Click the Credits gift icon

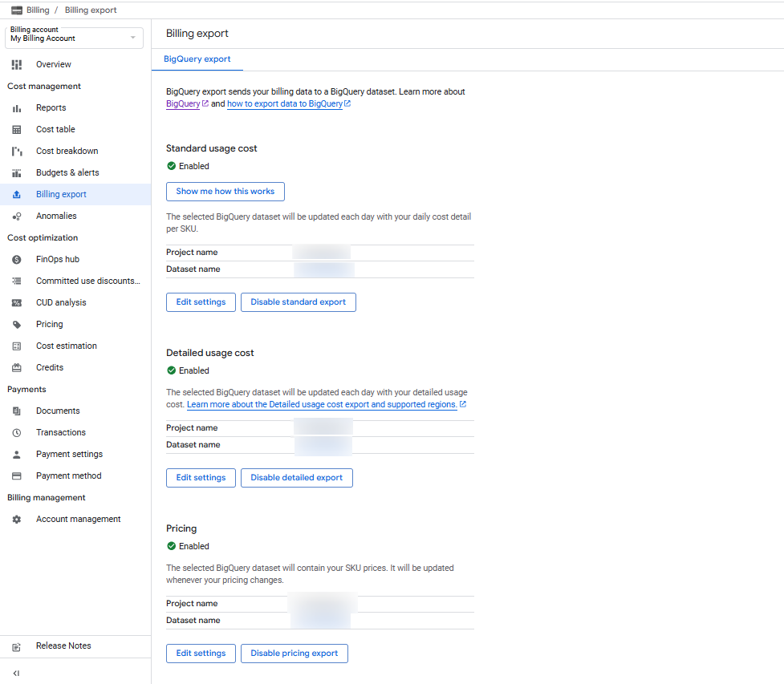17,367
